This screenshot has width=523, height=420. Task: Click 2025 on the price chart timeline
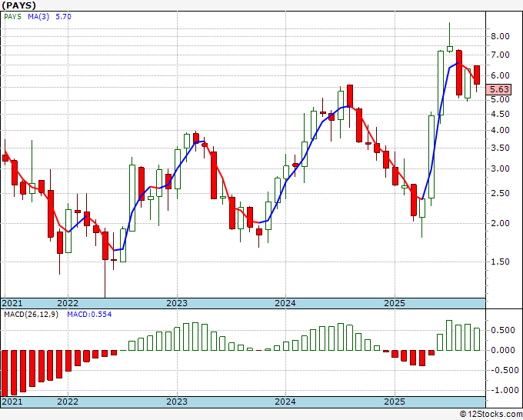tap(395, 303)
